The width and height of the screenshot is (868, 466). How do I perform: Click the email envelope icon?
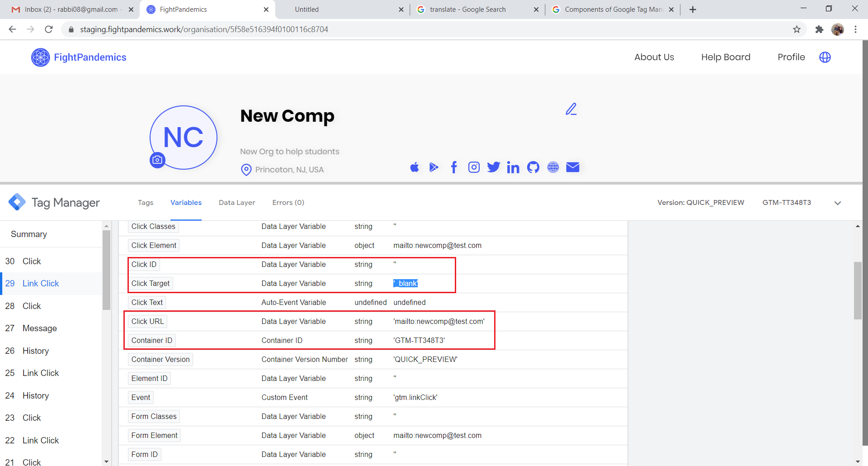[x=573, y=167]
